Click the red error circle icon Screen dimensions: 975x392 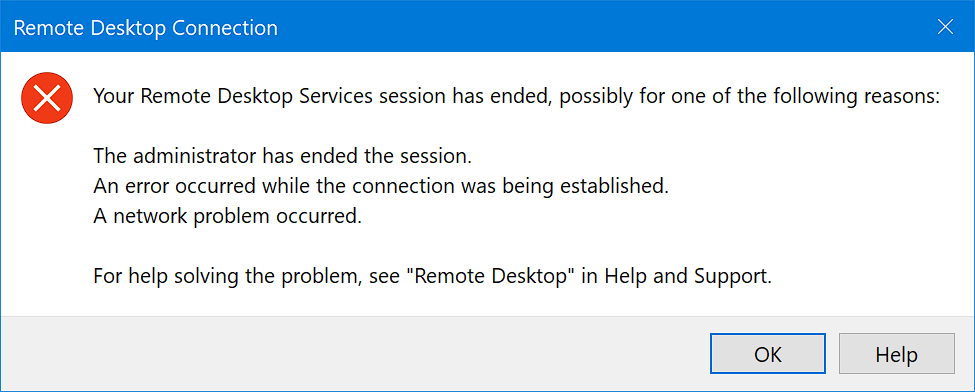pyautogui.click(x=47, y=98)
